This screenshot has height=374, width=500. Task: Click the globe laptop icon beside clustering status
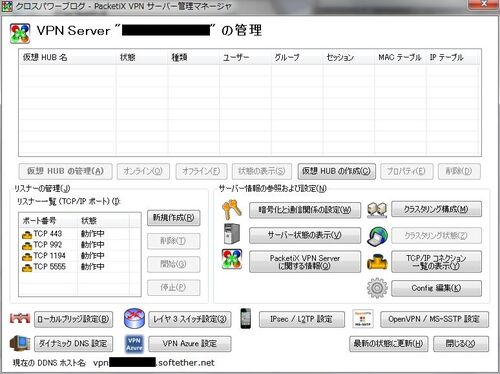pyautogui.click(x=377, y=236)
